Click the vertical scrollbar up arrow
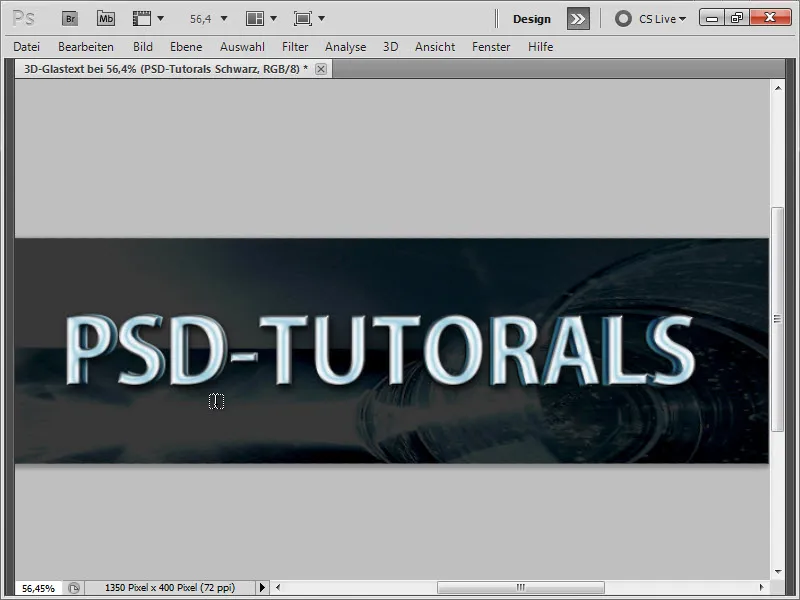Viewport: 800px width, 600px height. pyautogui.click(x=778, y=88)
